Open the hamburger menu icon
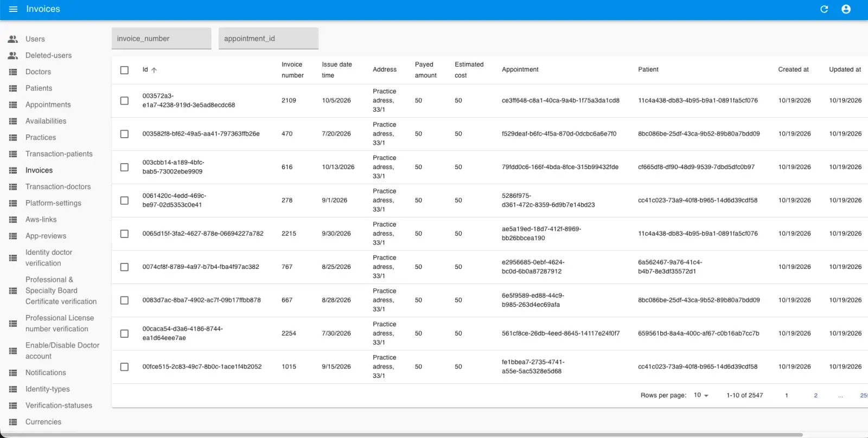The width and height of the screenshot is (868, 438). coord(14,9)
